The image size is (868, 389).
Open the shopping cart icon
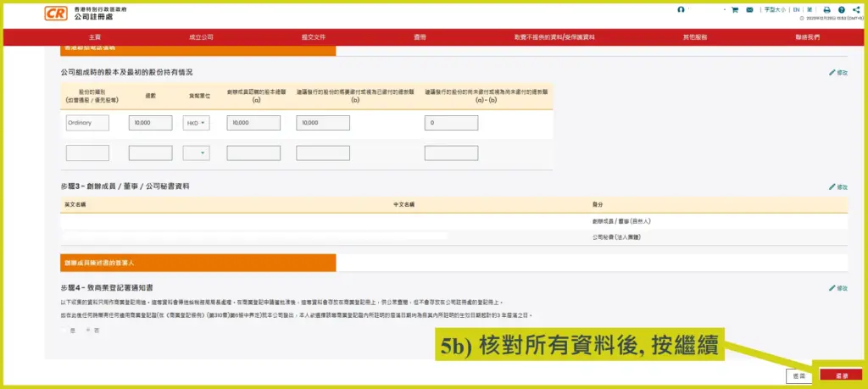point(734,10)
